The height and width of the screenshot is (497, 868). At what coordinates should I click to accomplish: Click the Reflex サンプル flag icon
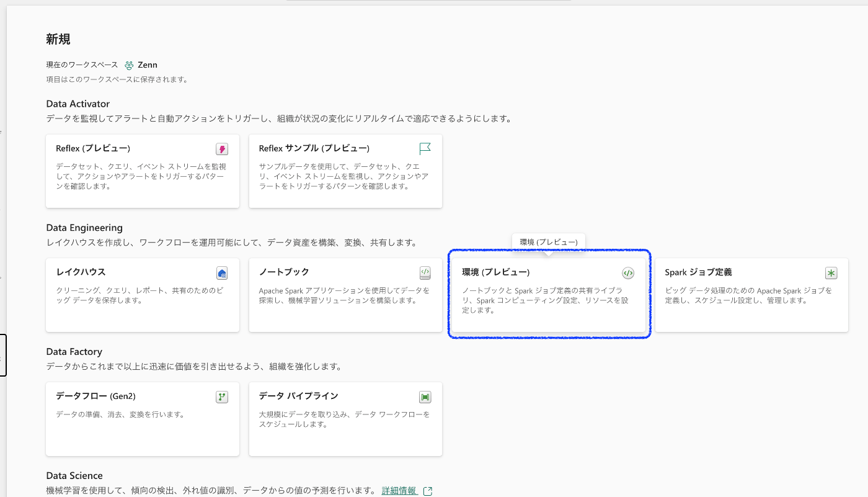click(425, 149)
